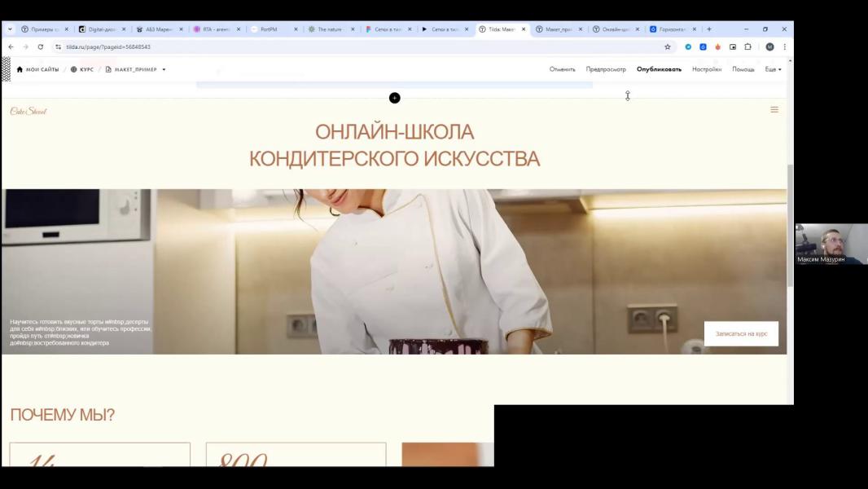Open the hamburger menu on the page
This screenshot has width=868, height=489.
tap(774, 109)
